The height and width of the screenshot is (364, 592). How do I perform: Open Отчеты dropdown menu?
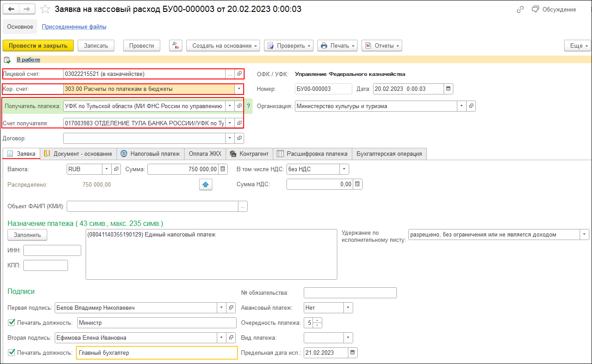(382, 45)
